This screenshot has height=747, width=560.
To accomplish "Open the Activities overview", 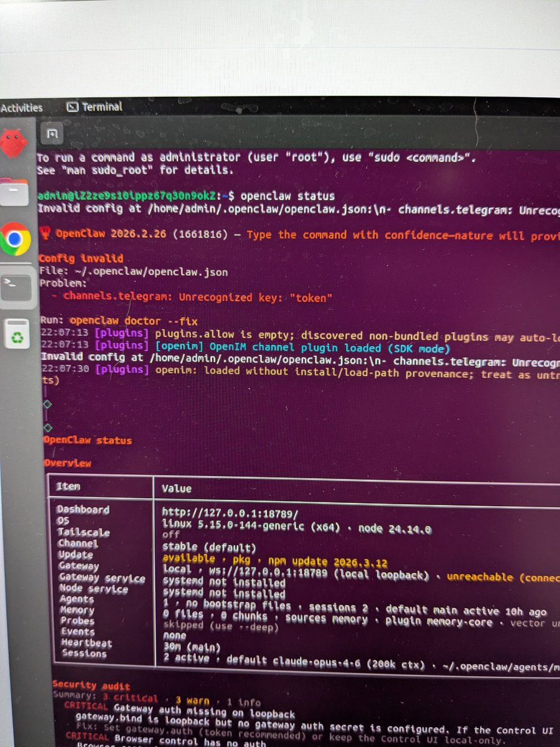I will [x=22, y=108].
